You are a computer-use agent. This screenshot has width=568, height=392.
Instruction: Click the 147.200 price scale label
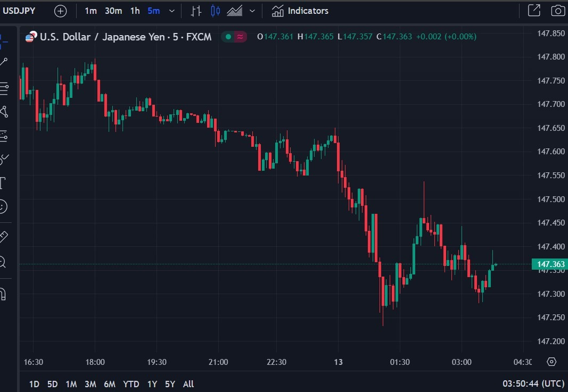(x=550, y=341)
